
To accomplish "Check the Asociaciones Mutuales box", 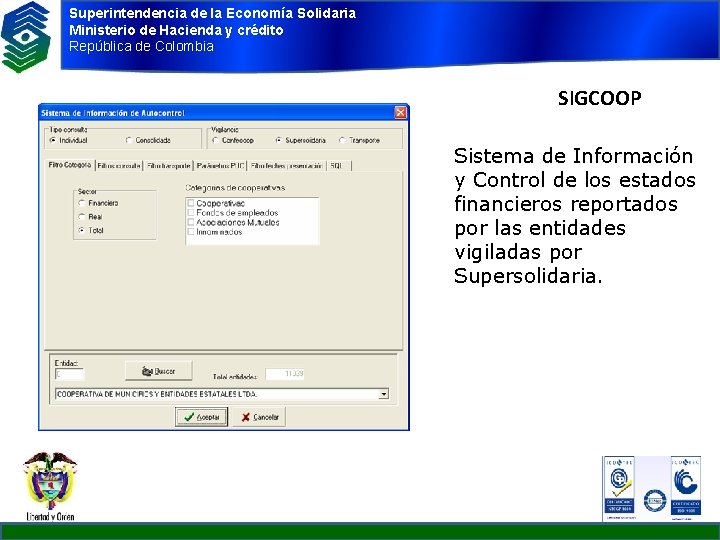I will click(x=191, y=222).
